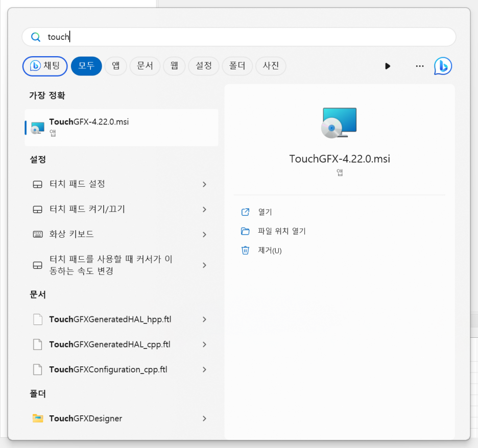This screenshot has width=478, height=448.
Task: Click 열기 to open the app
Action: pyautogui.click(x=265, y=212)
